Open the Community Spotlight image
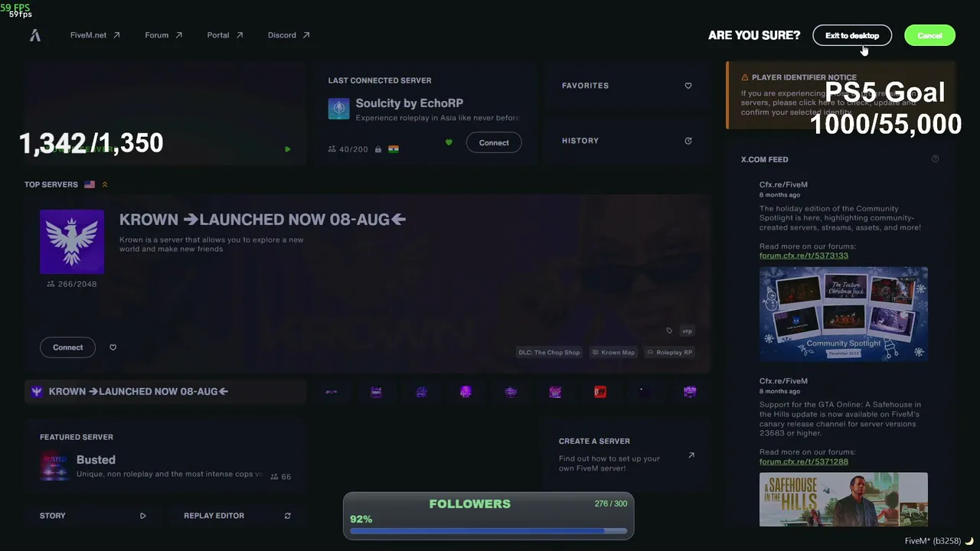The width and height of the screenshot is (980, 551). pyautogui.click(x=844, y=314)
